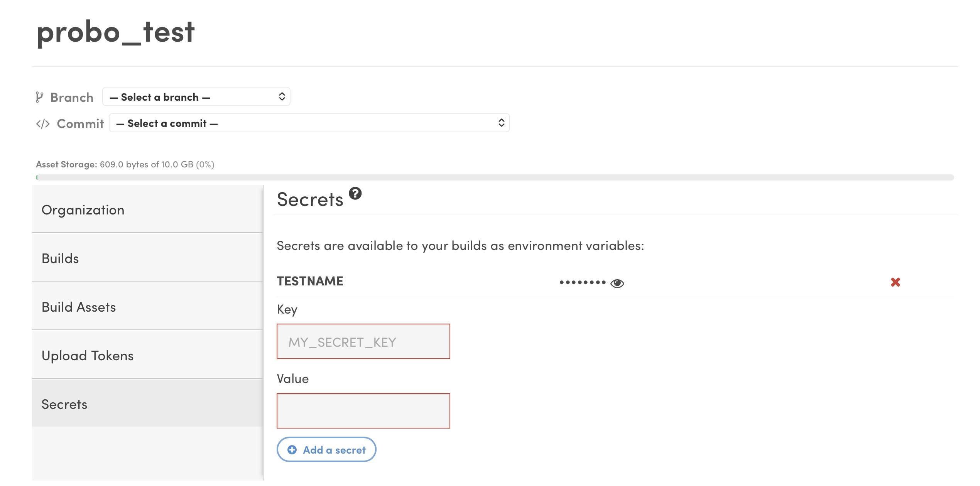Click the plus icon in Add a secret
The height and width of the screenshot is (486, 980).
pyautogui.click(x=292, y=450)
